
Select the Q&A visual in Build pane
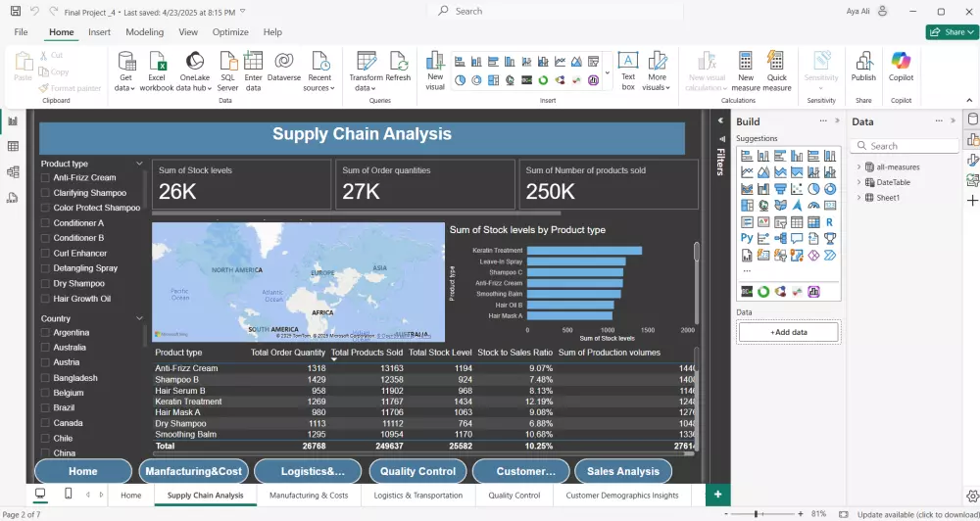click(796, 238)
